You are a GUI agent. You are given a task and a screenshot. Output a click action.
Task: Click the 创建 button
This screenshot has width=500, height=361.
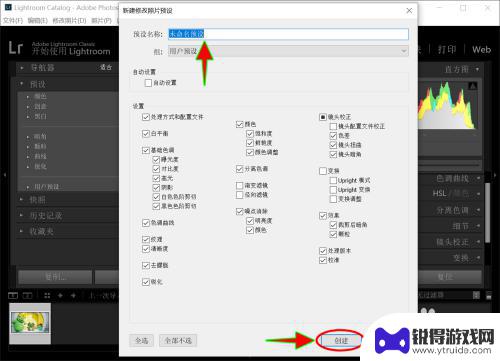pos(341,340)
